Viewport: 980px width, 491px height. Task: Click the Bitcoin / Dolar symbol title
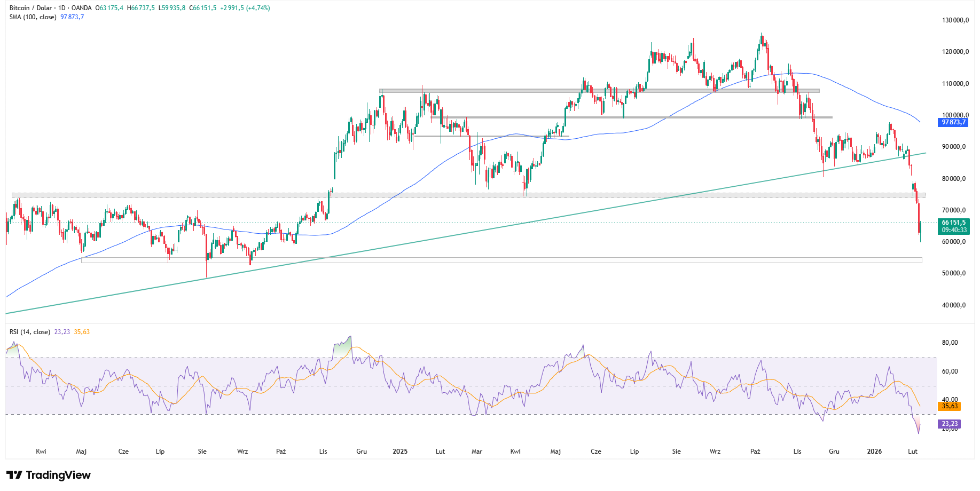coord(30,8)
